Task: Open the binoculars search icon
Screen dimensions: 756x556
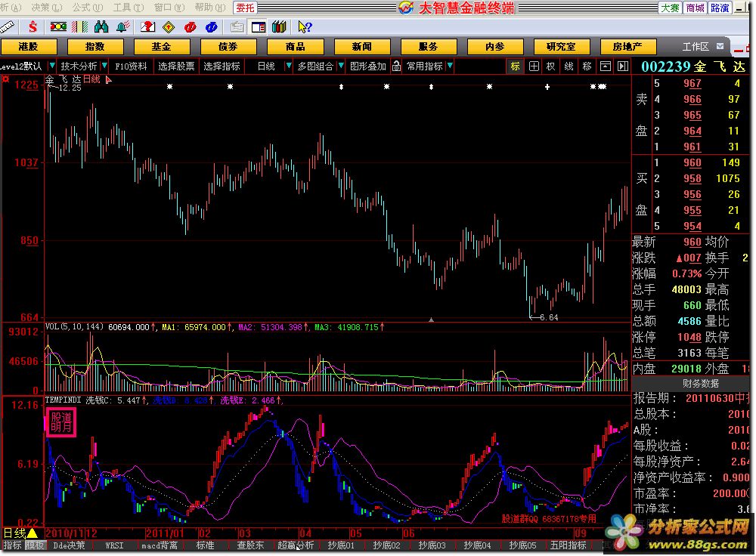Action: point(101,27)
